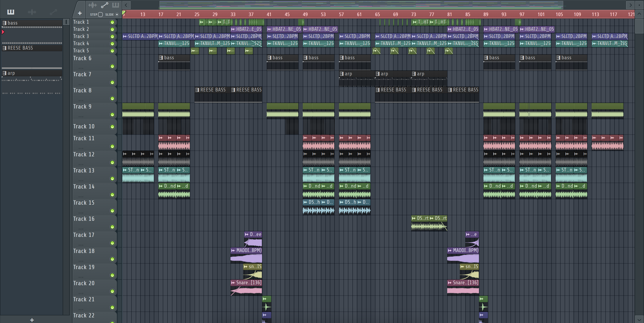Click the left arrow beside the timeline overview
The width and height of the screenshot is (644, 323).
click(x=126, y=5)
